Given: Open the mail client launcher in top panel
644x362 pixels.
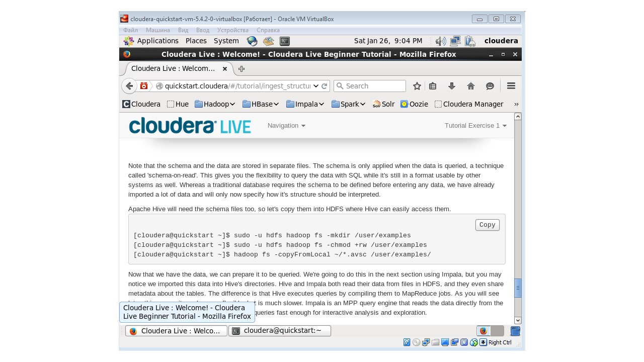Looking at the screenshot, I should point(268,41).
